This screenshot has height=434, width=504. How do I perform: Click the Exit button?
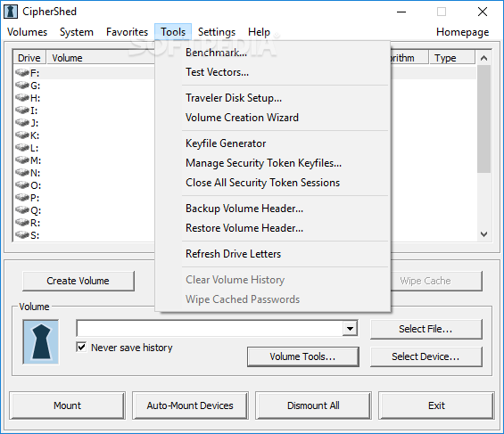point(436,405)
